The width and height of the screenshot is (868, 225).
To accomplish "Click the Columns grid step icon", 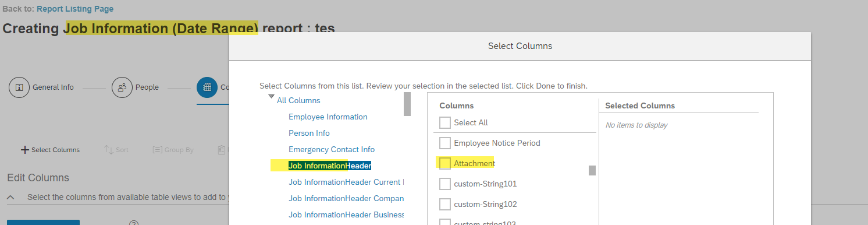I will click(207, 87).
